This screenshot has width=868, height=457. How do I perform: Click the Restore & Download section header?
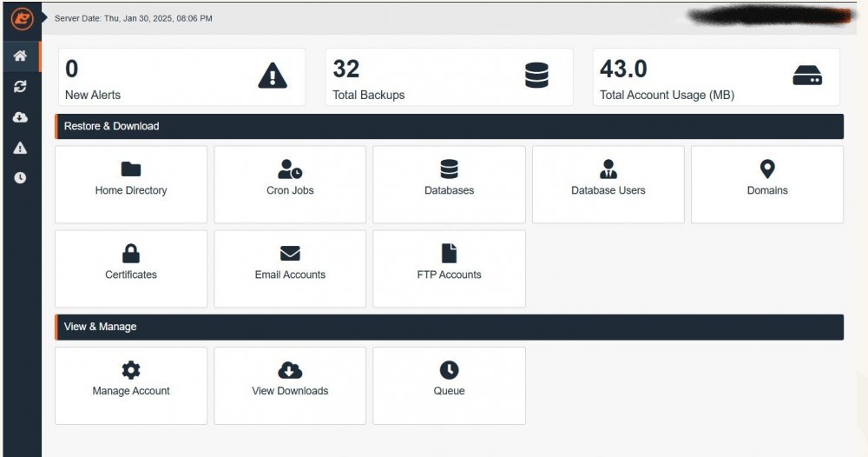(x=449, y=126)
